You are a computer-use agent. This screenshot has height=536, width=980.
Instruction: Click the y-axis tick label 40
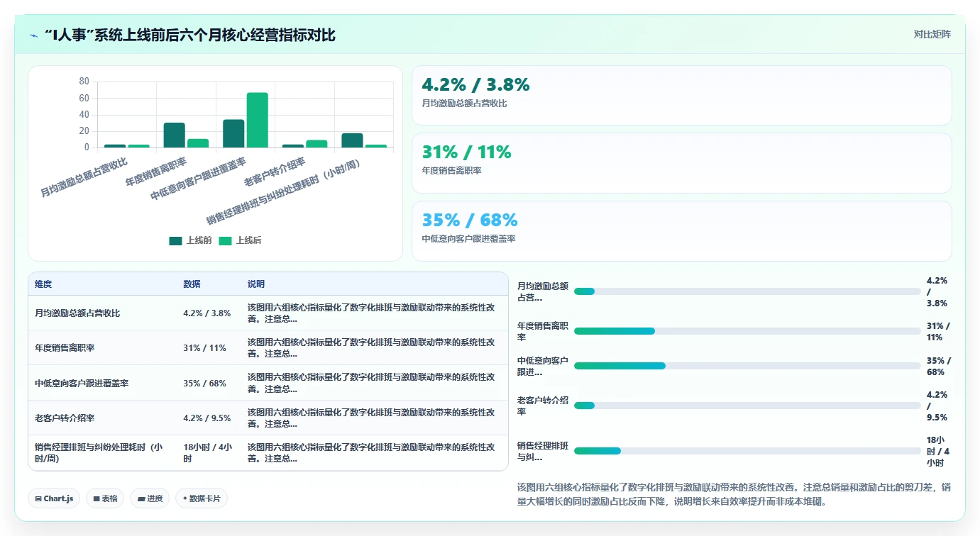(84, 115)
